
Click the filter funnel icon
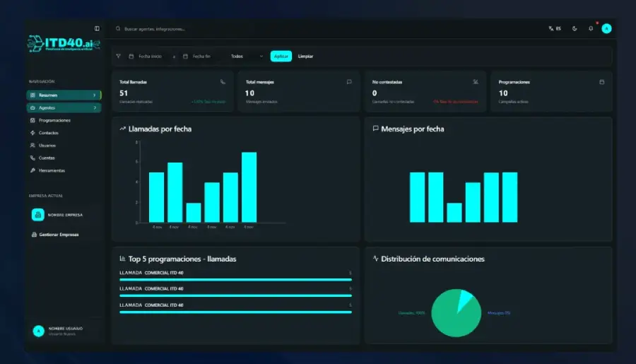tap(119, 56)
